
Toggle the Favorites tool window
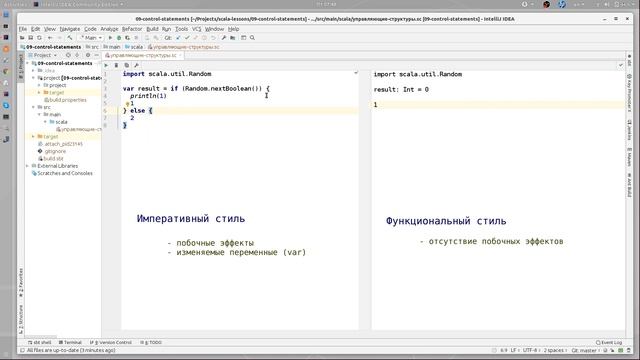click(x=21, y=283)
